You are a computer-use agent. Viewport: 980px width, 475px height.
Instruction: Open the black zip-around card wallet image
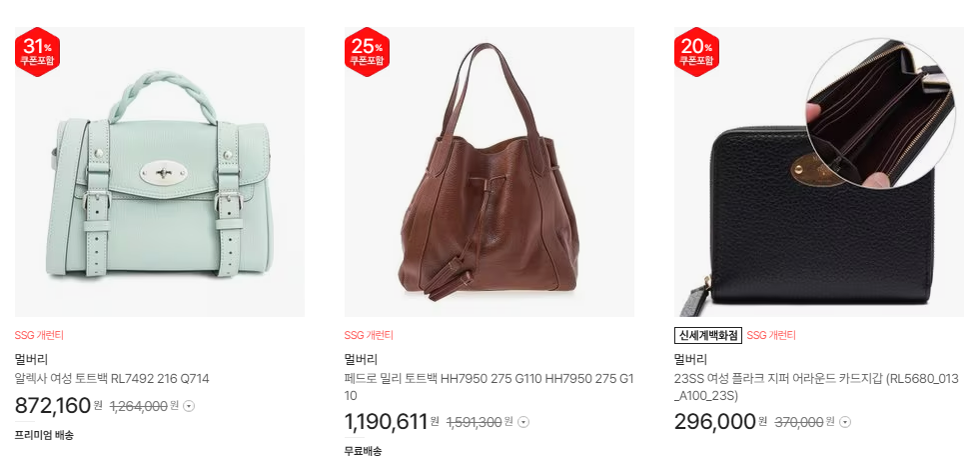(x=819, y=172)
